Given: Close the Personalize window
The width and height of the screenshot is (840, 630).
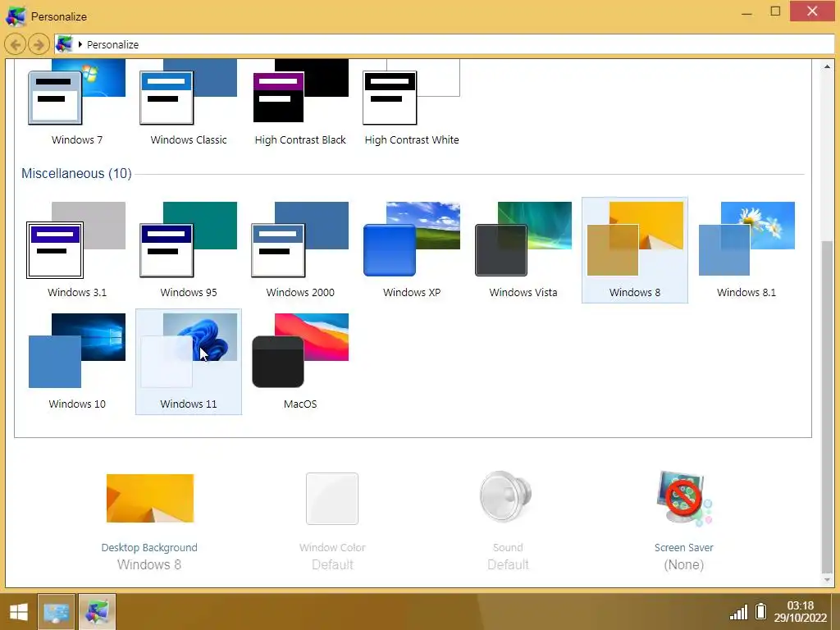Looking at the screenshot, I should [x=812, y=11].
